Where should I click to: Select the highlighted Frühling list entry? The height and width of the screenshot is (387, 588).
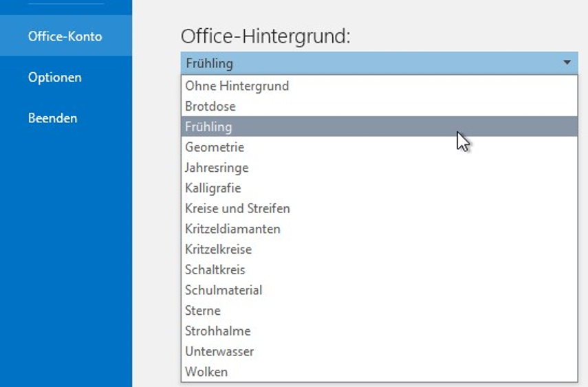[379, 126]
